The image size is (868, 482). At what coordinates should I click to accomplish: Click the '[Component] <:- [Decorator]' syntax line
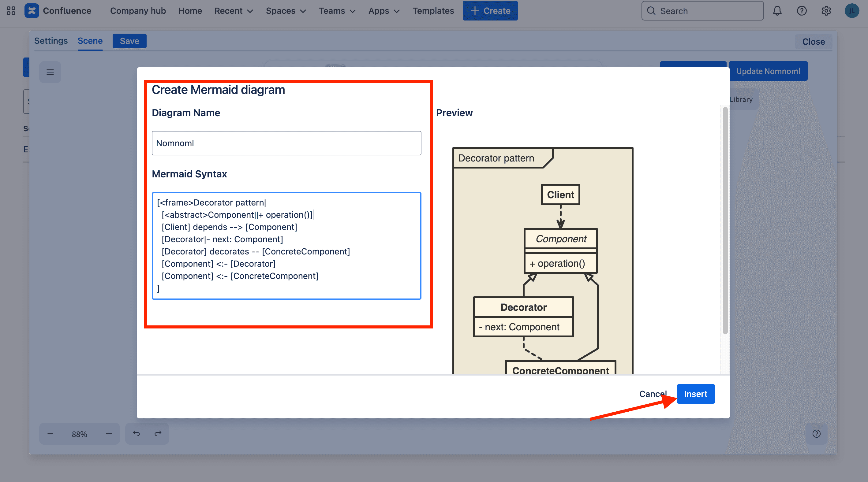pos(218,264)
